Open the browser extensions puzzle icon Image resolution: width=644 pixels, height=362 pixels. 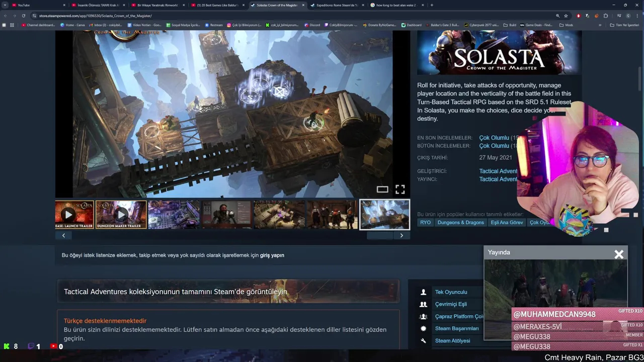pyautogui.click(x=606, y=16)
